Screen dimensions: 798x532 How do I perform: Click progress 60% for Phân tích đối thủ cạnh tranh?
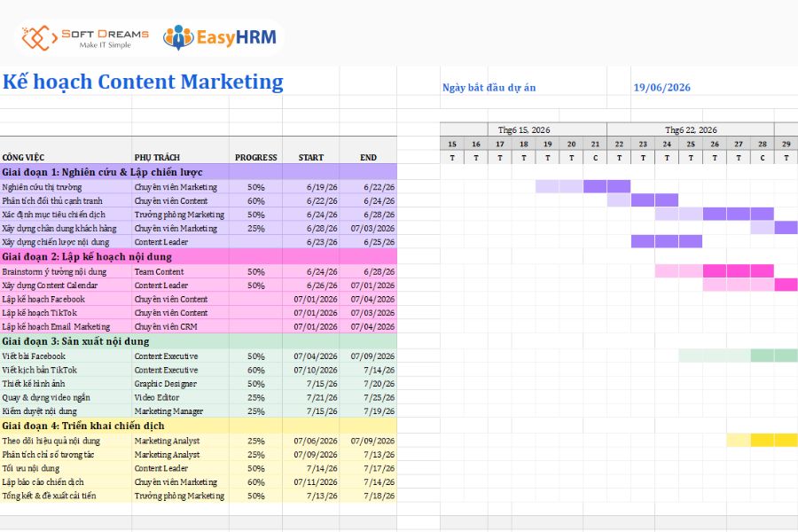[256, 200]
